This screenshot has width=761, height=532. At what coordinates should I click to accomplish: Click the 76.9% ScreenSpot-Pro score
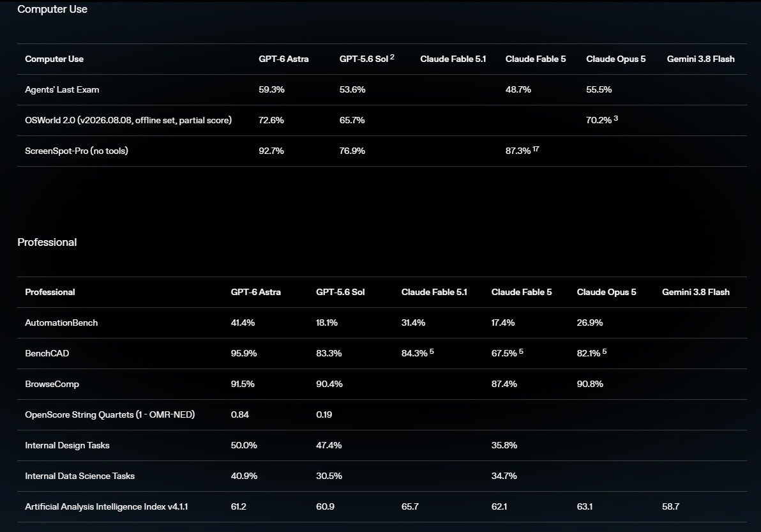352,151
